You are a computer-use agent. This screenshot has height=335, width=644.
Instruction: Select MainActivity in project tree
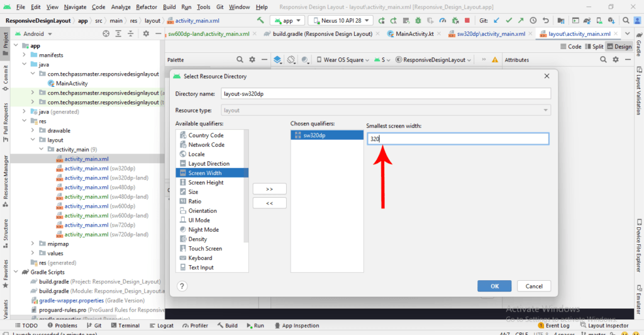[x=68, y=83]
